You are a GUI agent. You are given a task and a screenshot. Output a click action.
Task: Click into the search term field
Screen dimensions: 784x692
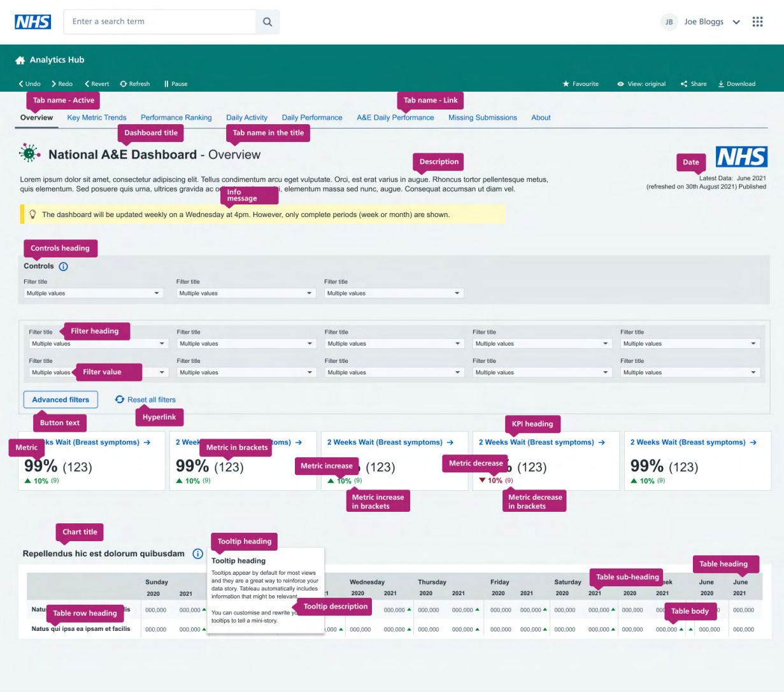click(159, 22)
